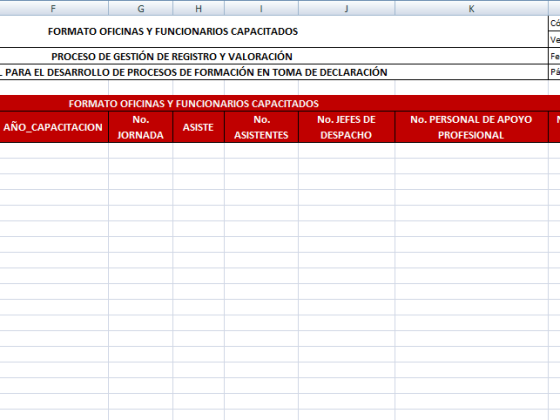Screen dimensions: 560x420
Task: Click the ASISTE header cell
Action: tap(199, 127)
